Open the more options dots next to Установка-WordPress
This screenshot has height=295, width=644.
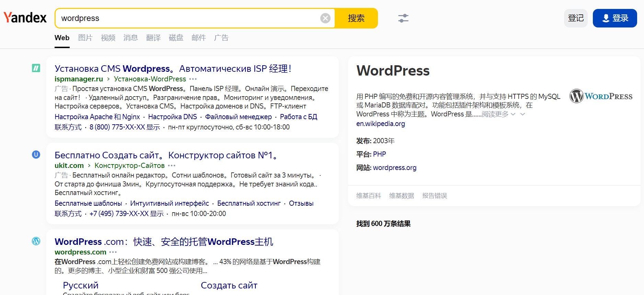[x=193, y=79]
